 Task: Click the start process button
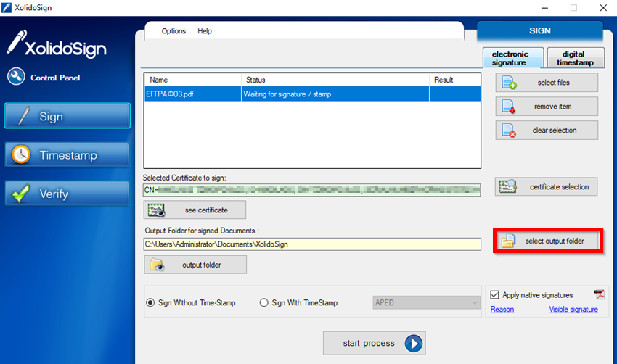click(375, 343)
